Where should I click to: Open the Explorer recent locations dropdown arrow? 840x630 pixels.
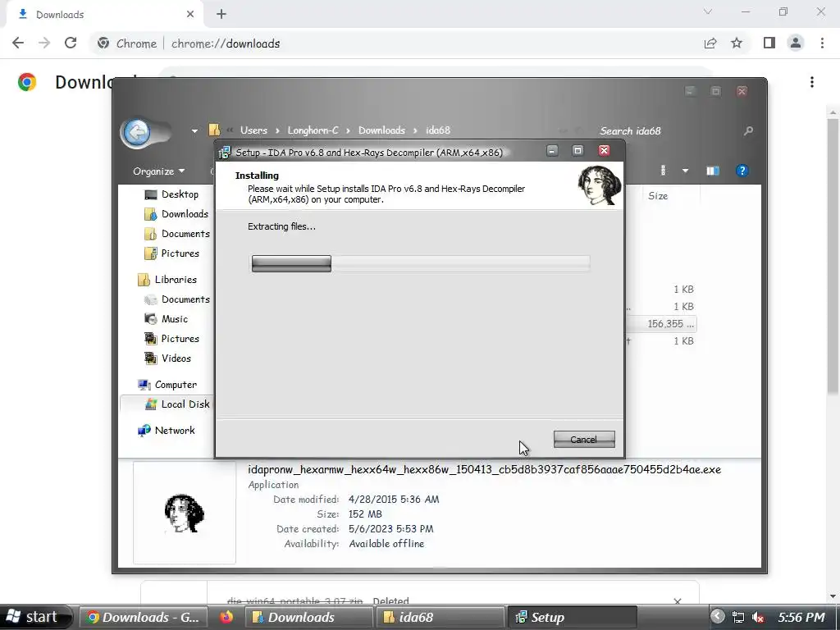coord(194,130)
